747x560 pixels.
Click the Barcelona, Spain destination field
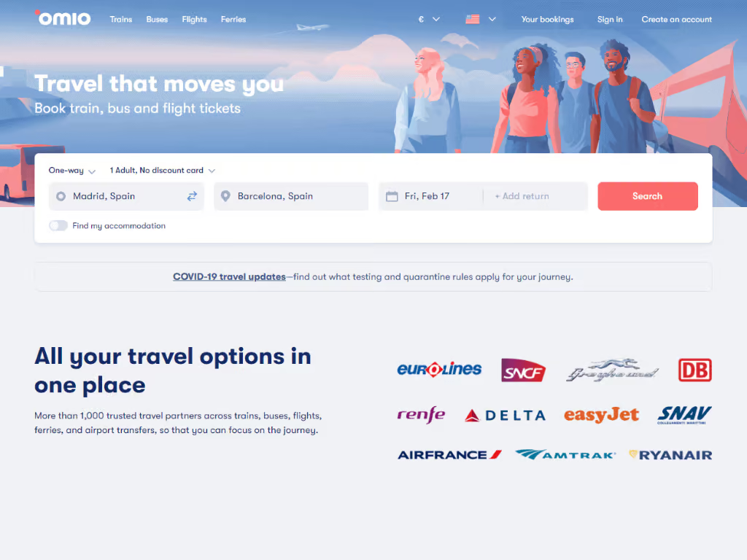291,196
